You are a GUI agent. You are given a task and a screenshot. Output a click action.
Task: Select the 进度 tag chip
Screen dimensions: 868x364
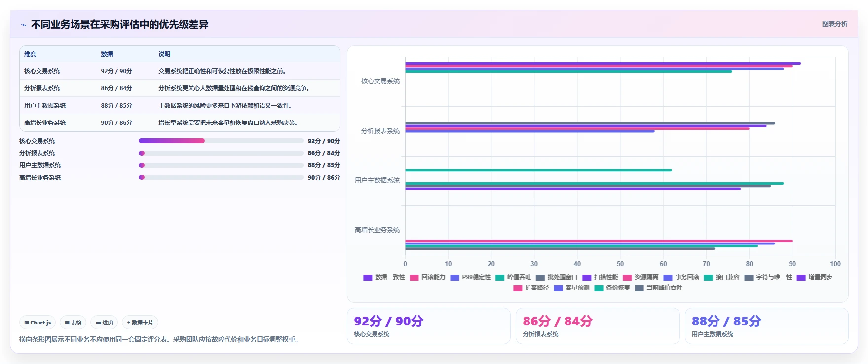(104, 323)
